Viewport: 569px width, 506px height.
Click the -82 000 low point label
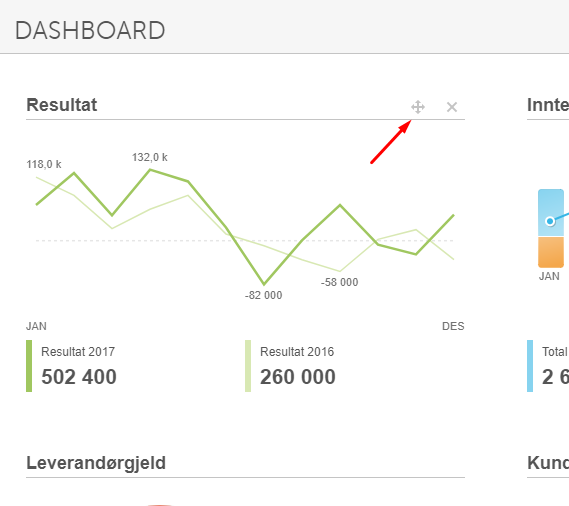(x=263, y=295)
